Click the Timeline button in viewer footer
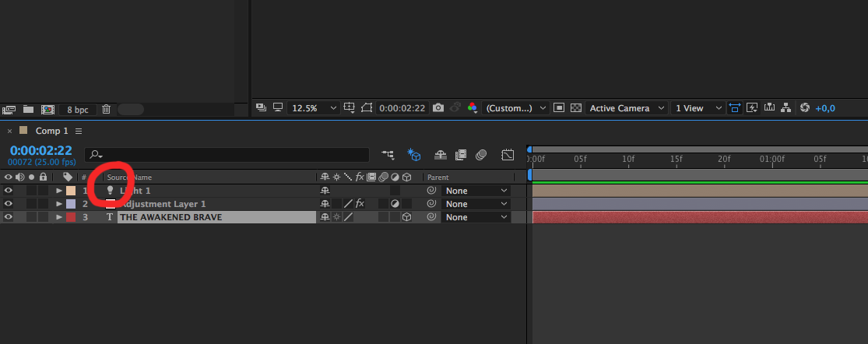This screenshot has height=344, width=868. pos(769,108)
